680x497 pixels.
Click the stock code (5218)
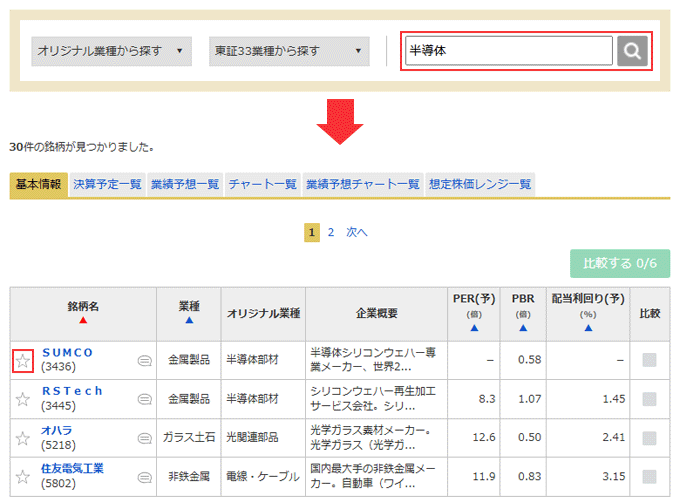58,445
